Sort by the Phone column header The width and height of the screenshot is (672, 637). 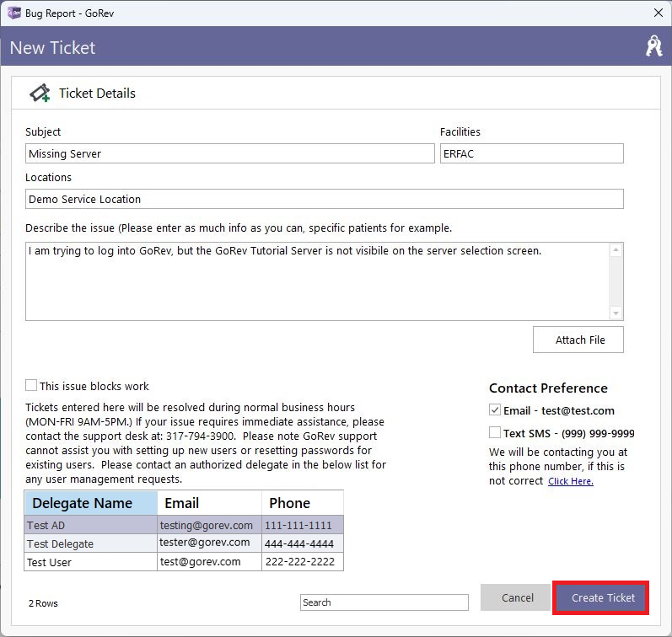[x=303, y=503]
